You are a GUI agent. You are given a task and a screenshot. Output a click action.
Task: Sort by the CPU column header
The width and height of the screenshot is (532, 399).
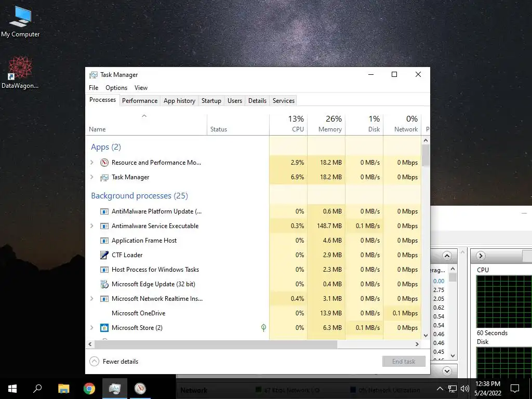(288, 125)
